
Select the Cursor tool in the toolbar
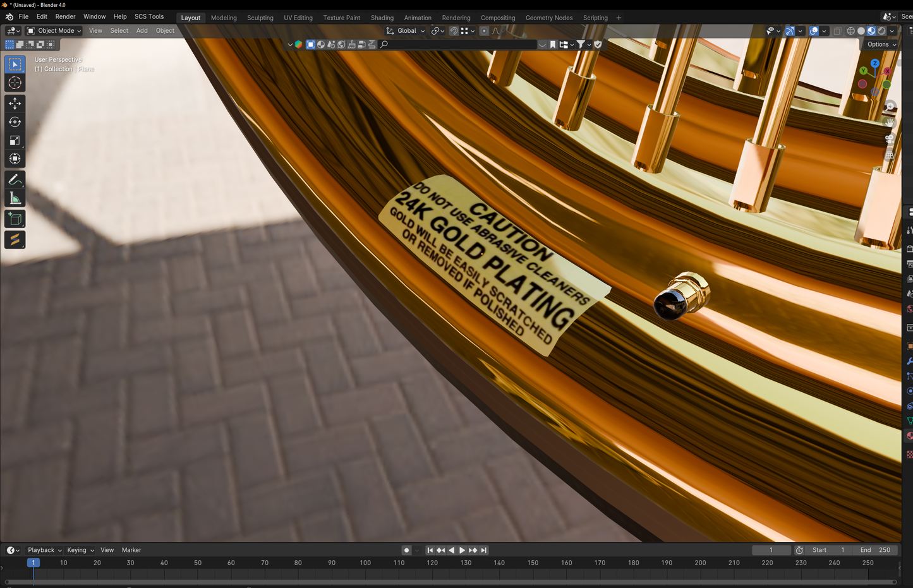click(x=15, y=83)
